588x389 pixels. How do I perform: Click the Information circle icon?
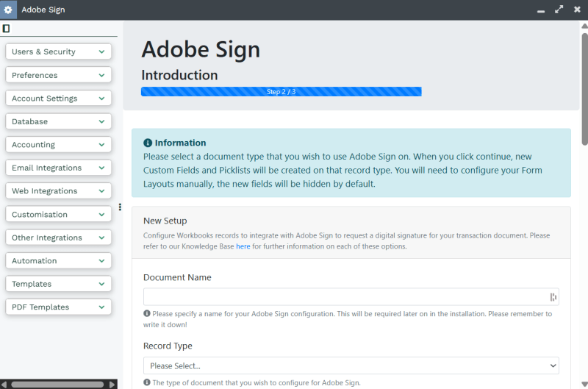click(148, 143)
